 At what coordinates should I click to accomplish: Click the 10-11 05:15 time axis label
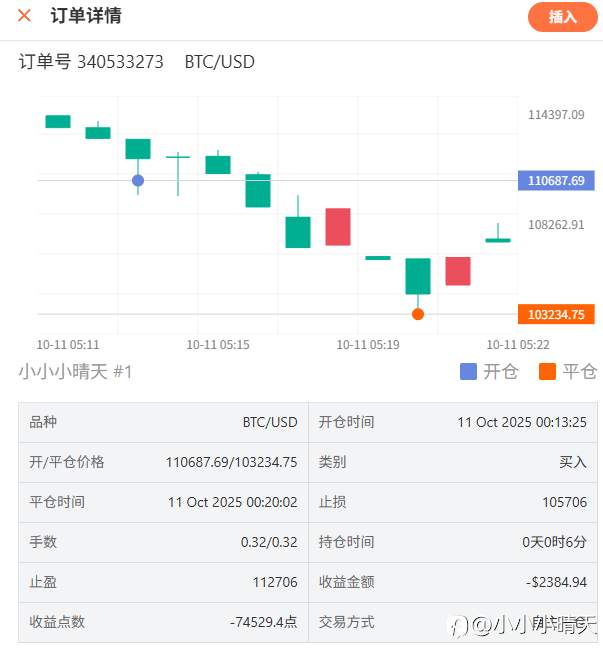click(x=218, y=345)
